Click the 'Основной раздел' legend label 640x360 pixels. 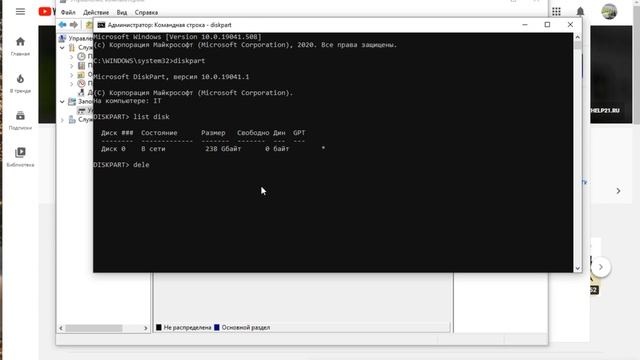point(246,327)
